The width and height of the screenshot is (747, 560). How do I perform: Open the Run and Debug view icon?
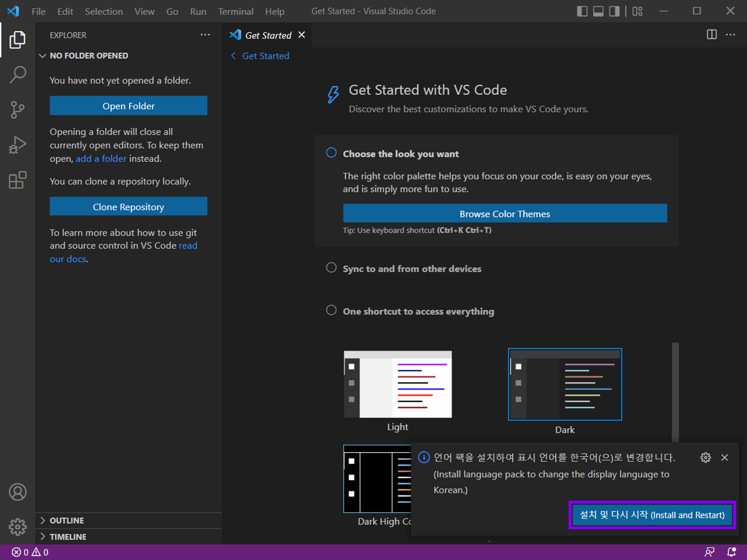[18, 145]
